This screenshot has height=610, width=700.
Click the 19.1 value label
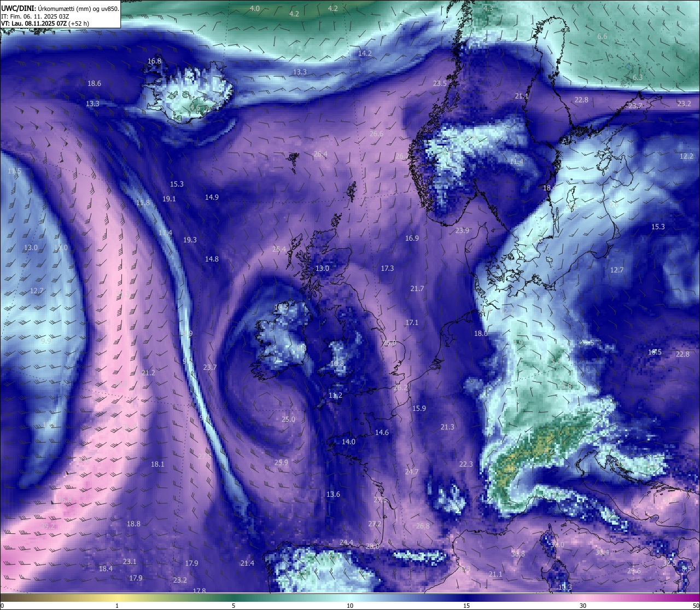click(169, 199)
